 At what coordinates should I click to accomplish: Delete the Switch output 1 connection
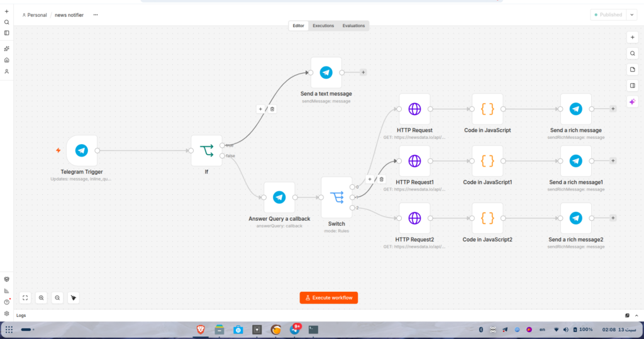(x=382, y=180)
